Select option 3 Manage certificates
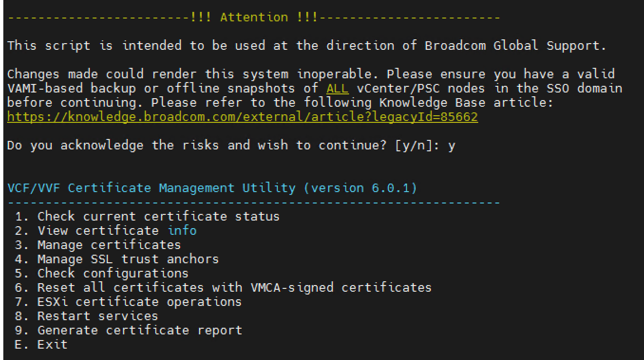The image size is (644, 360). point(98,245)
